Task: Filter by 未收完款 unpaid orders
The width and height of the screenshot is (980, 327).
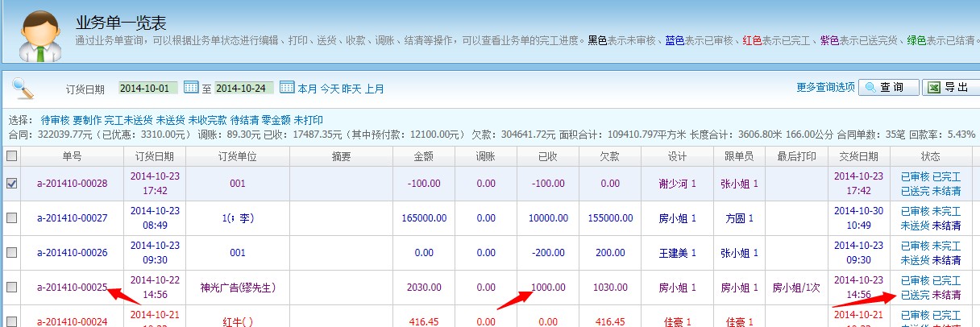Action: point(208,119)
